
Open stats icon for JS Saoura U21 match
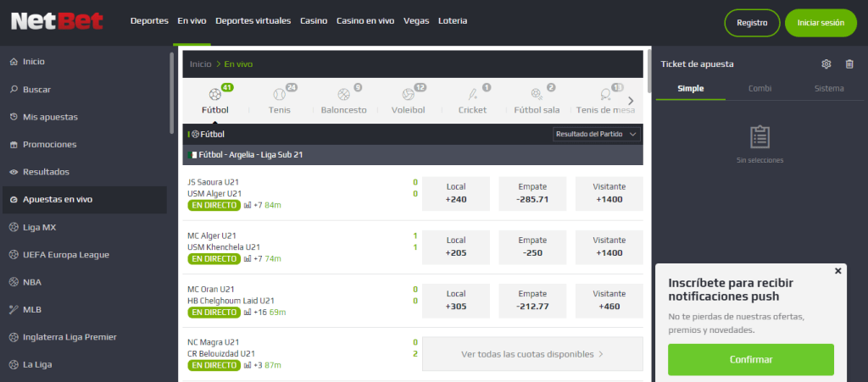[248, 206]
